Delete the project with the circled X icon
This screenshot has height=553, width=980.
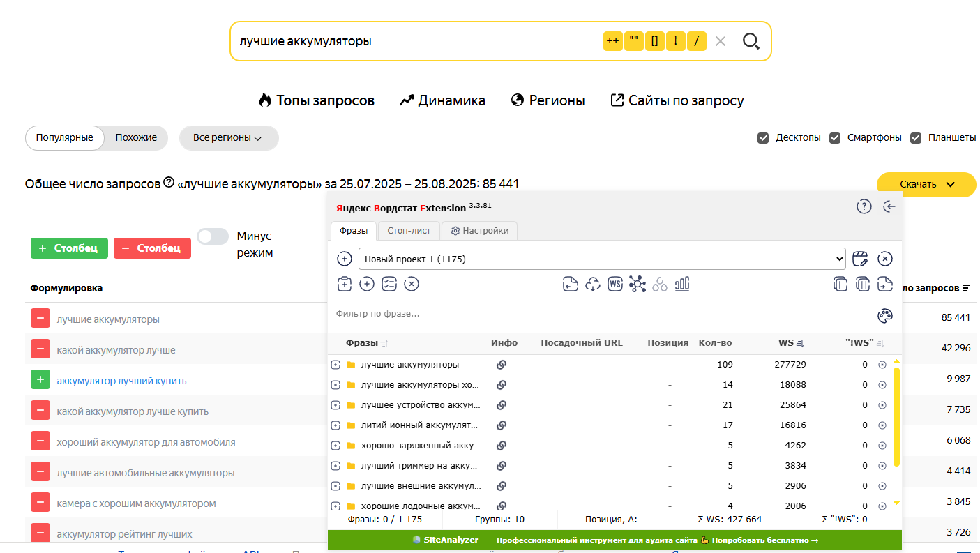(884, 259)
